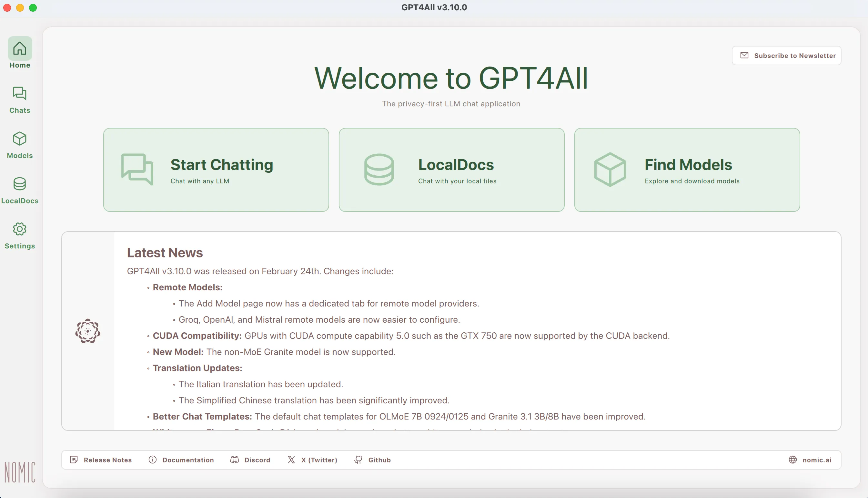This screenshot has height=498, width=868.
Task: Click the 'GPT4All v3.10.0 was released' news line
Action: click(260, 271)
